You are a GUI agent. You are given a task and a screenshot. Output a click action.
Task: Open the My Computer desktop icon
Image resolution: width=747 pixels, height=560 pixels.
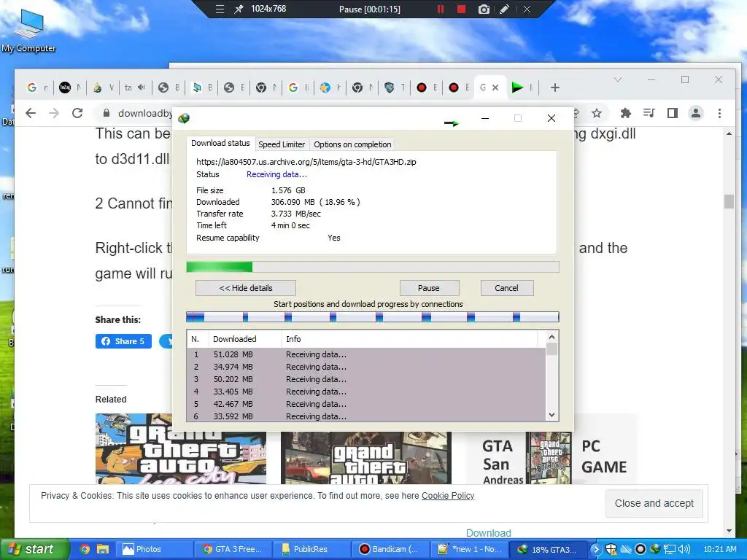tap(28, 31)
